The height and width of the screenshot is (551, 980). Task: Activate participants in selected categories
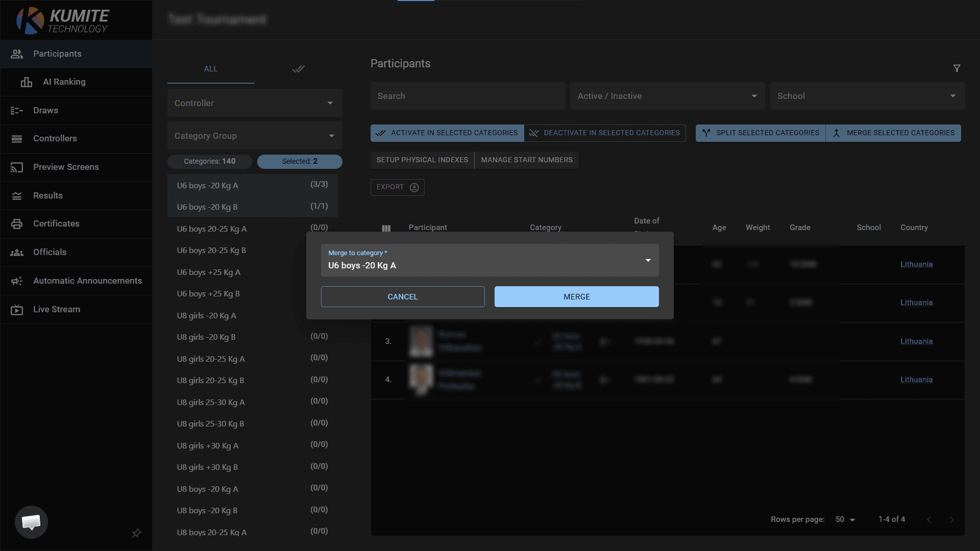click(447, 133)
